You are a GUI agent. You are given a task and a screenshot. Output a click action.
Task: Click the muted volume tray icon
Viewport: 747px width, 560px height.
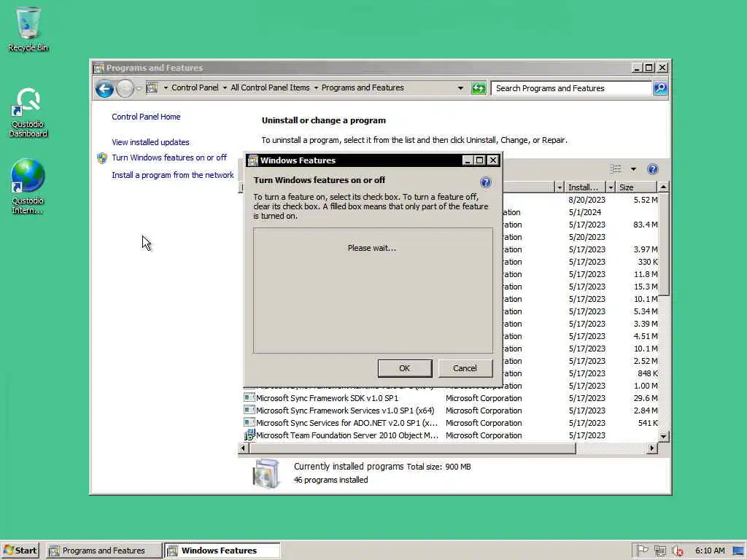[677, 551]
